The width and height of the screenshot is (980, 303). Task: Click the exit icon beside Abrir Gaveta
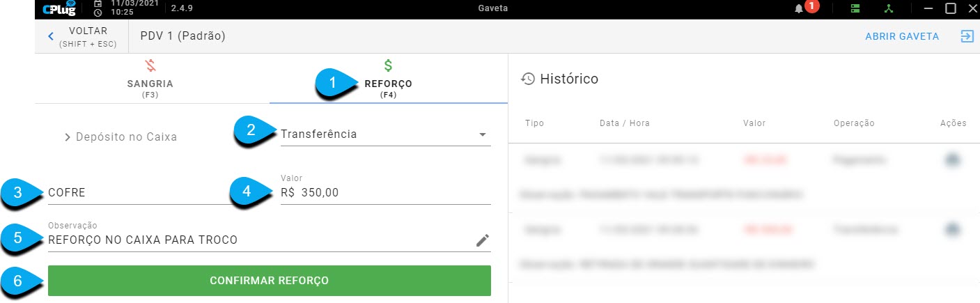click(967, 36)
